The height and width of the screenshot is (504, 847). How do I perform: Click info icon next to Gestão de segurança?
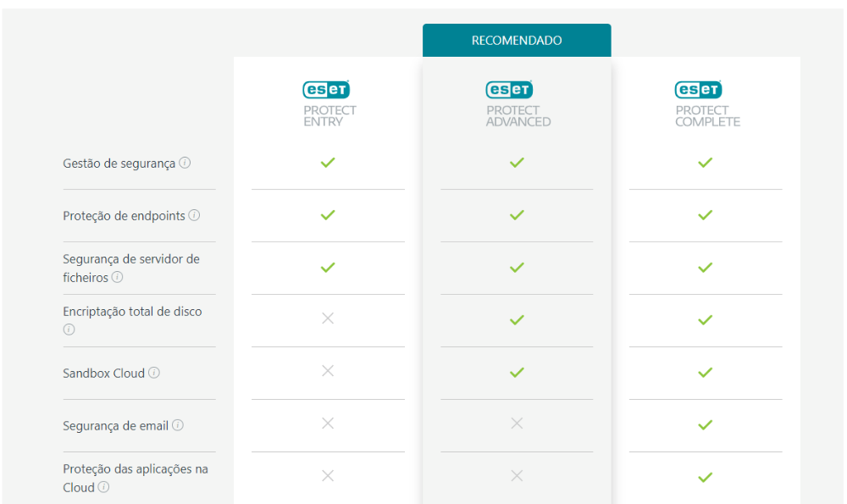pyautogui.click(x=185, y=163)
